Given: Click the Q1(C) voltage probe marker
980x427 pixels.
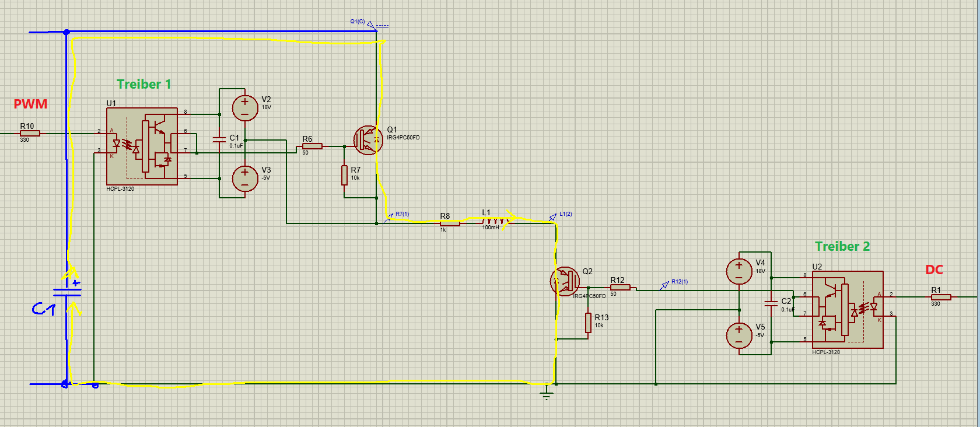Looking at the screenshot, I should tap(371, 24).
